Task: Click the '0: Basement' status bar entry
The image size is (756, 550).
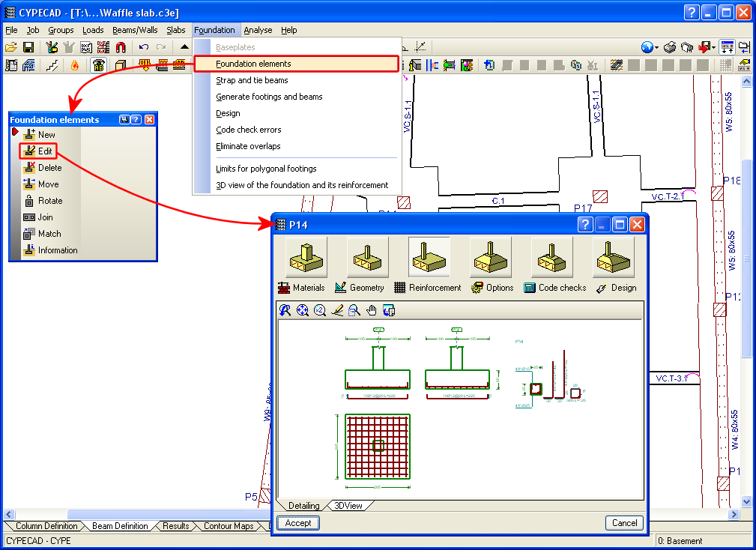Action: [680, 541]
